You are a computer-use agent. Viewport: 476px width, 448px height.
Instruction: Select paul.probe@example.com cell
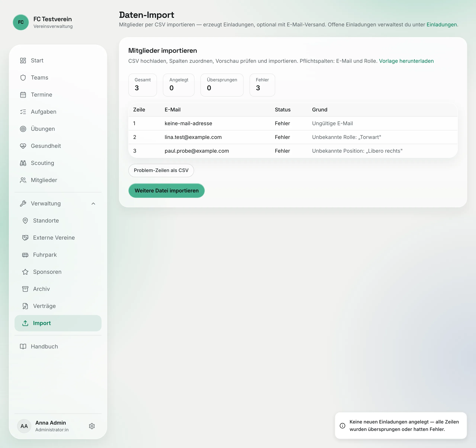click(197, 151)
